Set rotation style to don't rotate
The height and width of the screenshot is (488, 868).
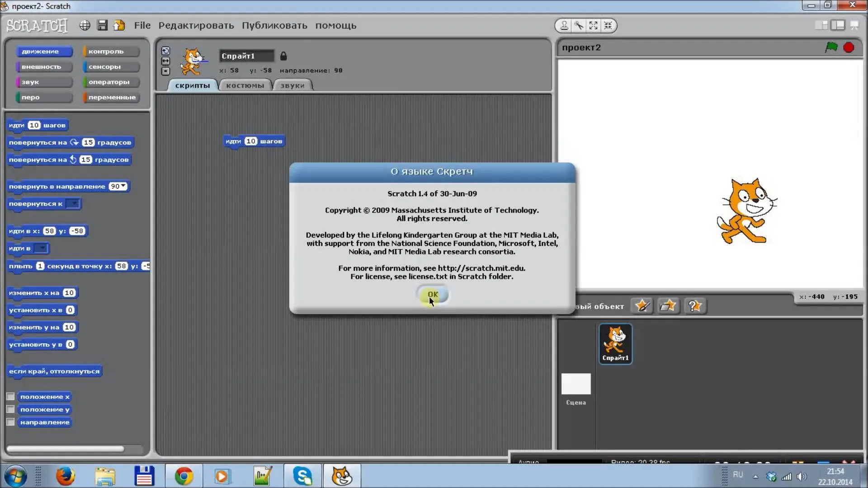(165, 71)
